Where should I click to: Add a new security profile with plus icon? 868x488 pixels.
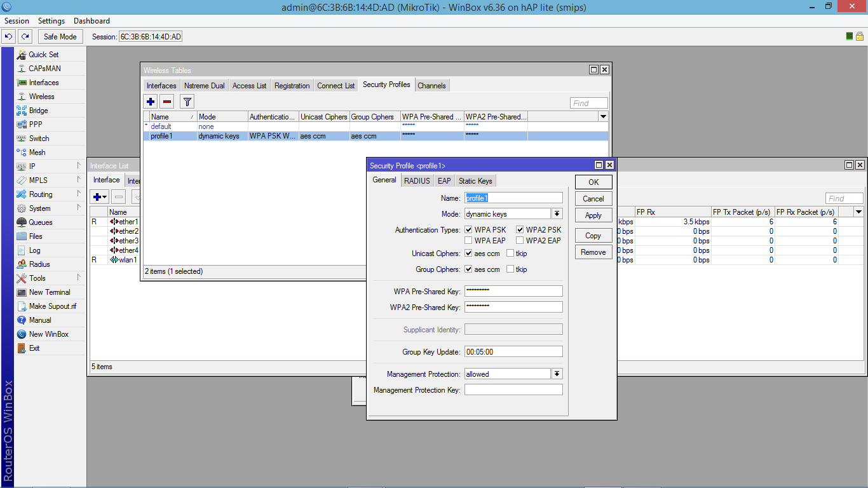[151, 101]
